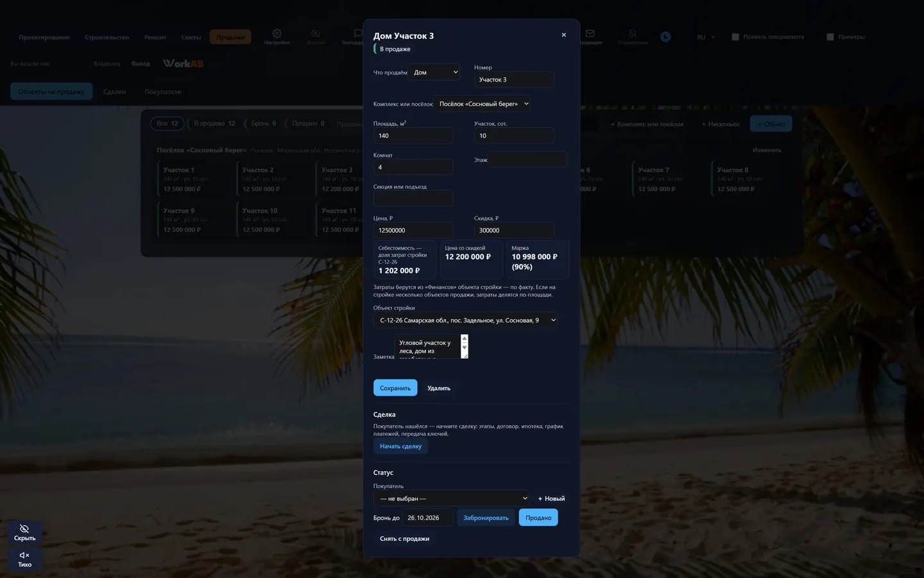The height and width of the screenshot is (578, 924).
Task: Click Начать сделку button
Action: [x=401, y=446]
